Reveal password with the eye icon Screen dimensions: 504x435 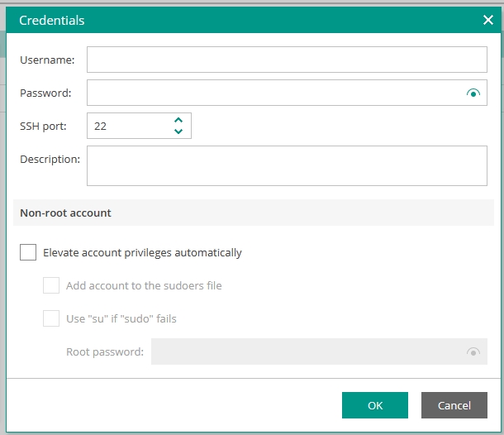[473, 93]
